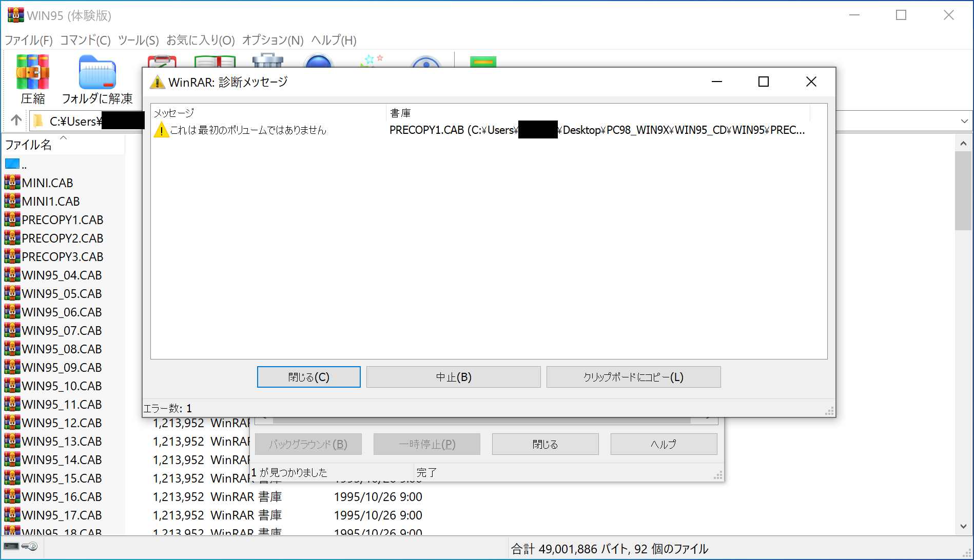
Task: Select the WIN95_09.CAB file
Action: coord(62,367)
